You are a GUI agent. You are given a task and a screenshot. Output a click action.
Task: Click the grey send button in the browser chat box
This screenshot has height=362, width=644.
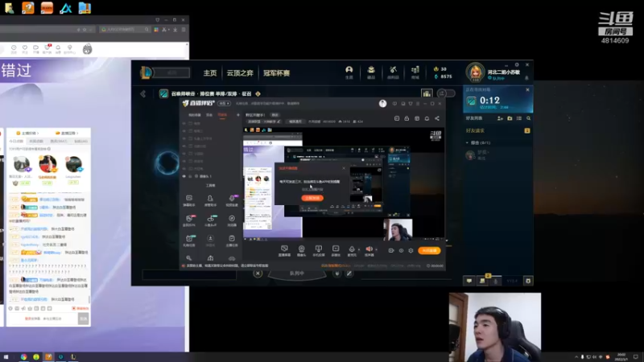(x=84, y=319)
